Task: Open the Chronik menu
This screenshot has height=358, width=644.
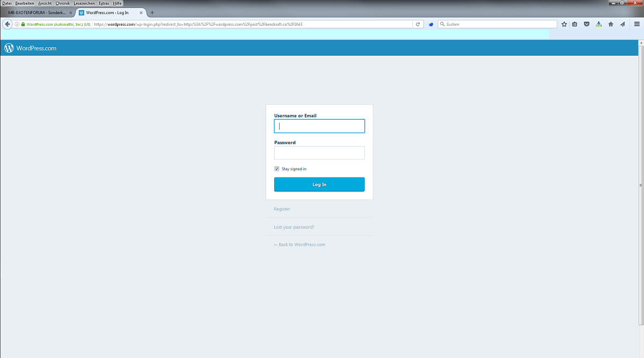Action: tap(63, 3)
